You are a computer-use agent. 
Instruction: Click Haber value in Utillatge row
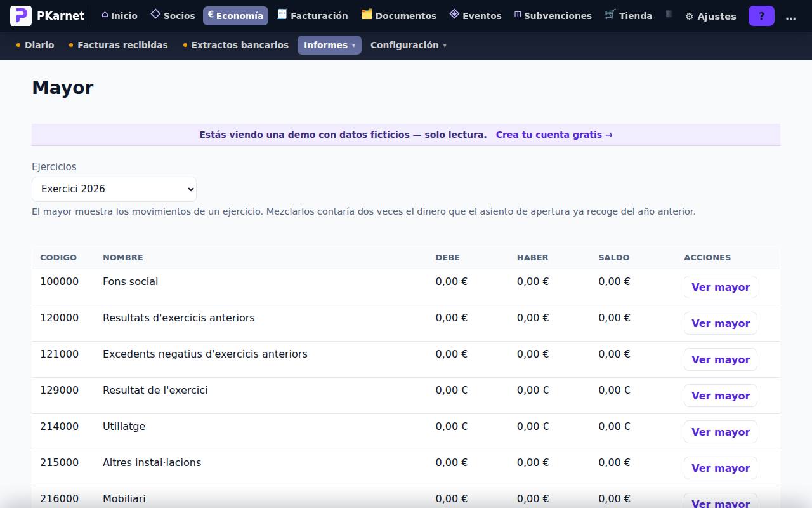(533, 426)
